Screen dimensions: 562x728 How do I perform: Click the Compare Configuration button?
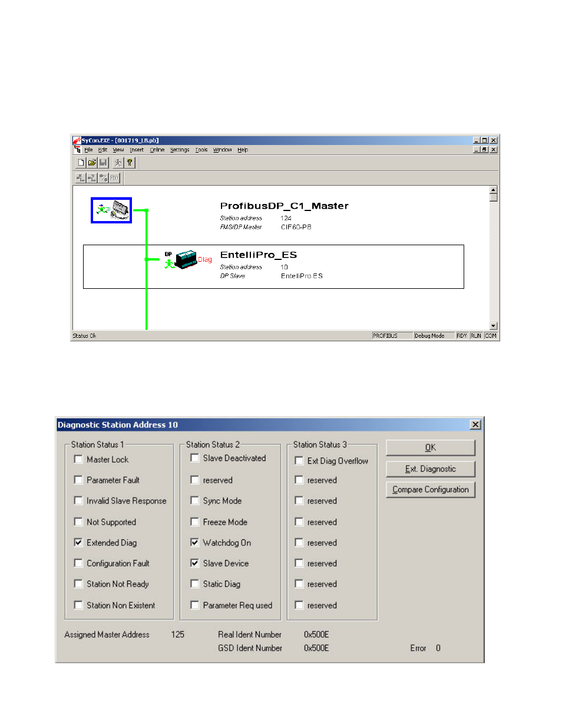pyautogui.click(x=431, y=489)
